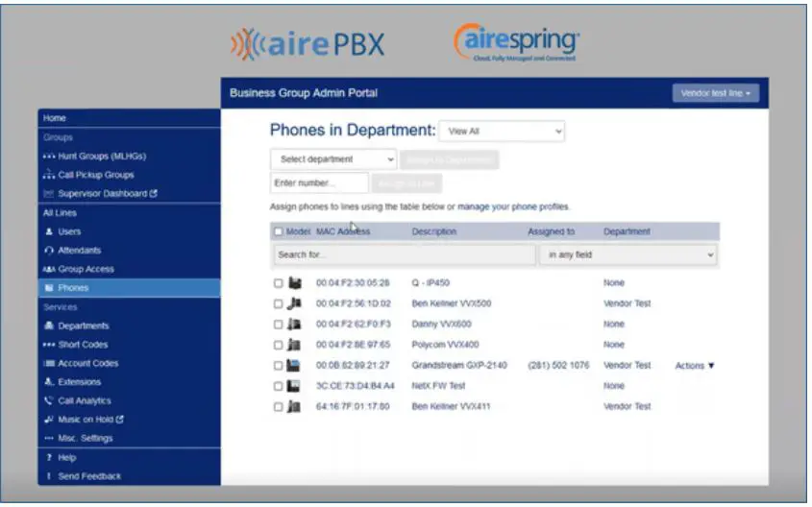Open the Users page

[69, 231]
